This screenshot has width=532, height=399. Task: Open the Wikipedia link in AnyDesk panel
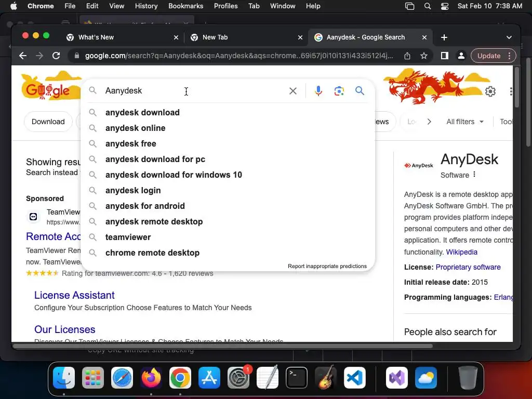click(x=461, y=252)
